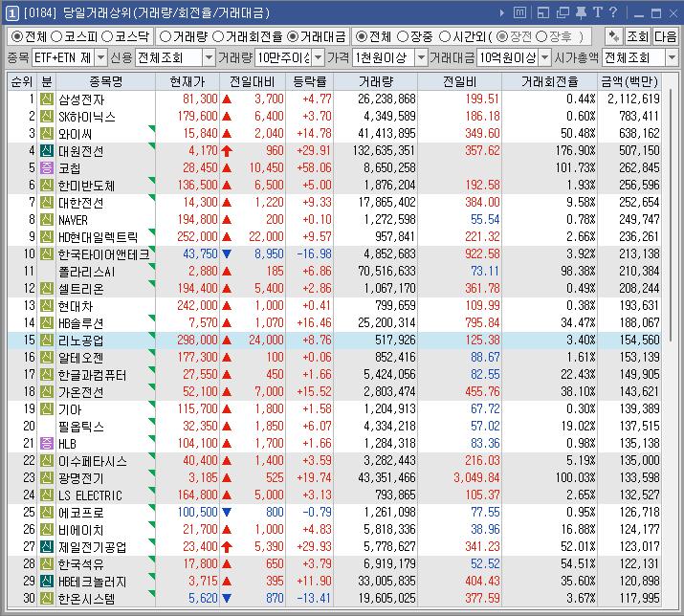Click the credit badge next to SK하이닉스

coord(47,117)
